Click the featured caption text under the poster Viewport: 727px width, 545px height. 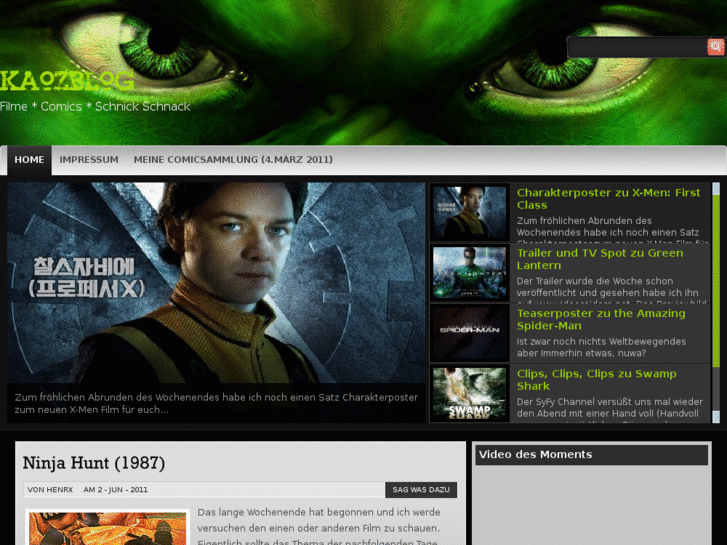point(216,404)
